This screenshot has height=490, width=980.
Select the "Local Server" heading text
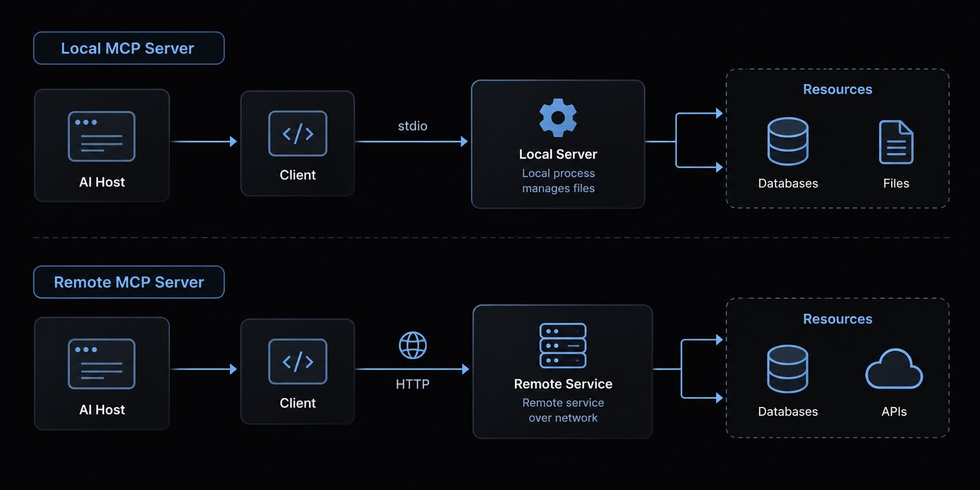coord(558,154)
